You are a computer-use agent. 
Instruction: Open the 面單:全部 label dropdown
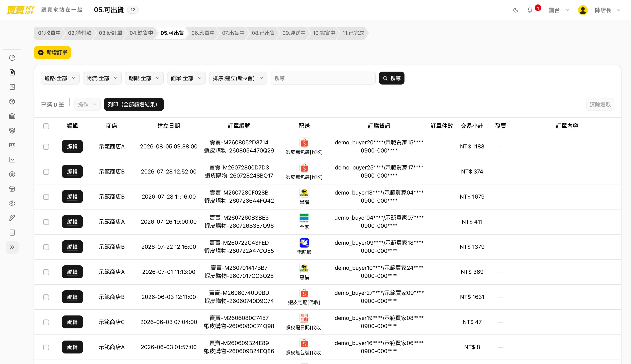[x=186, y=78]
